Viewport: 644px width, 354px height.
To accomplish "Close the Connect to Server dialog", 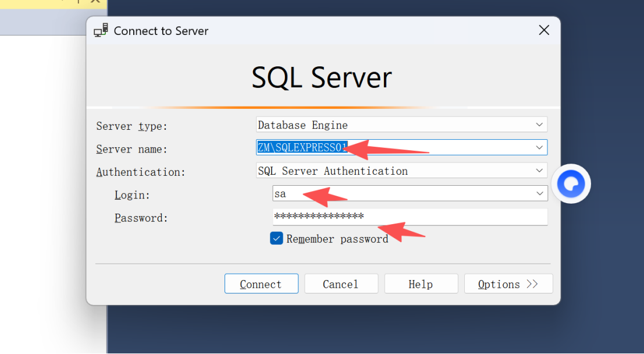I will point(544,30).
